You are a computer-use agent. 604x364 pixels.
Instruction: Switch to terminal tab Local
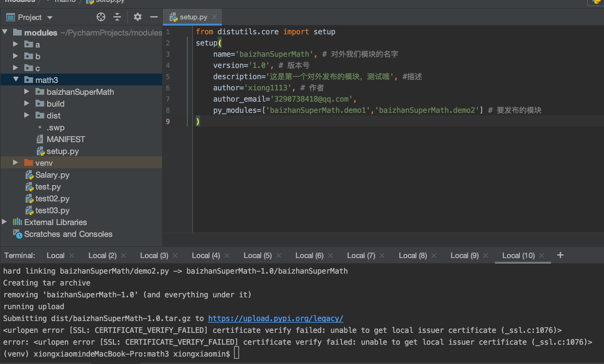pyautogui.click(x=55, y=256)
